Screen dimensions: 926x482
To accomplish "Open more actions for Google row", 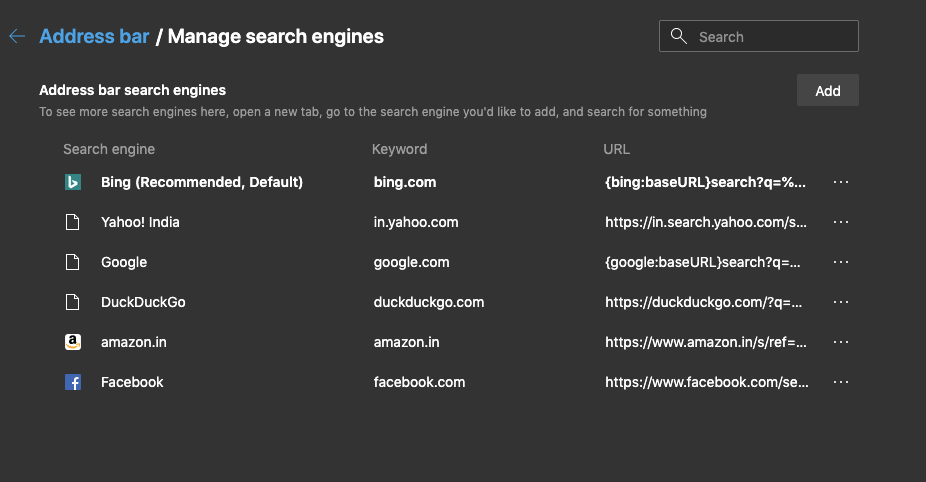I will pyautogui.click(x=841, y=262).
